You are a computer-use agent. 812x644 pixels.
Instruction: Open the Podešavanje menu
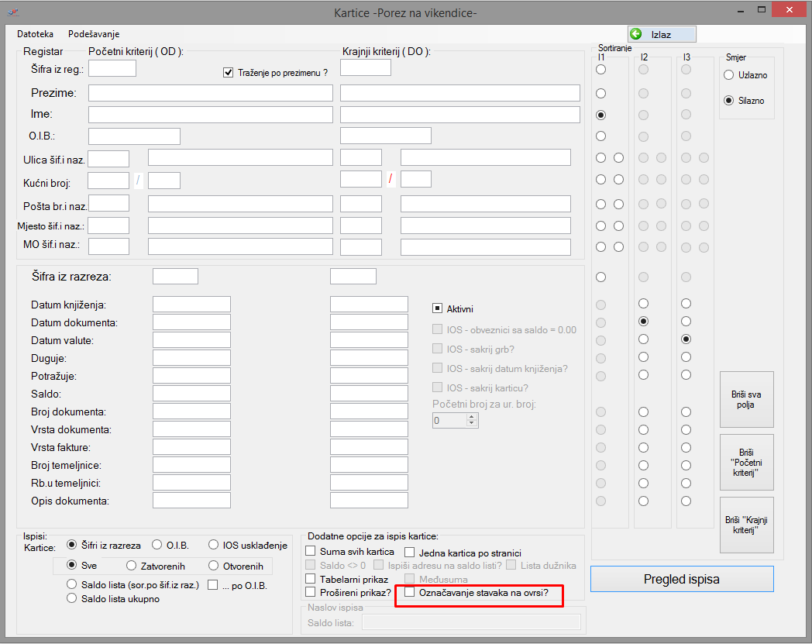click(94, 34)
